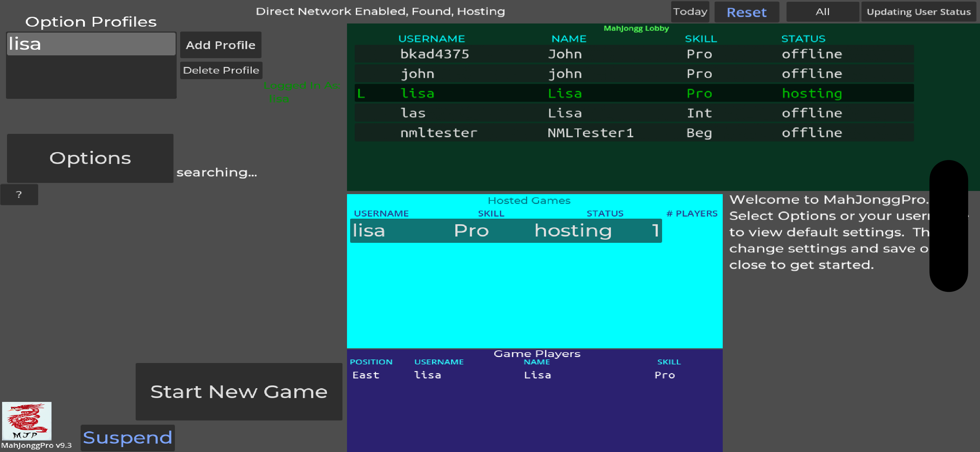Click the Today filter button
The image size is (980, 452).
pyautogui.click(x=690, y=12)
